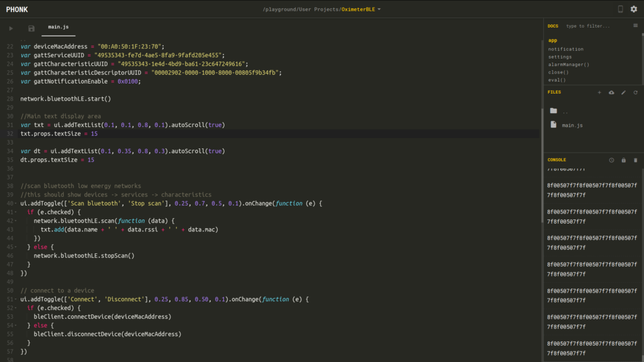Viewport: 644px width, 362px height.
Task: Click the pencil edit icon in FILES
Action: coord(623,92)
